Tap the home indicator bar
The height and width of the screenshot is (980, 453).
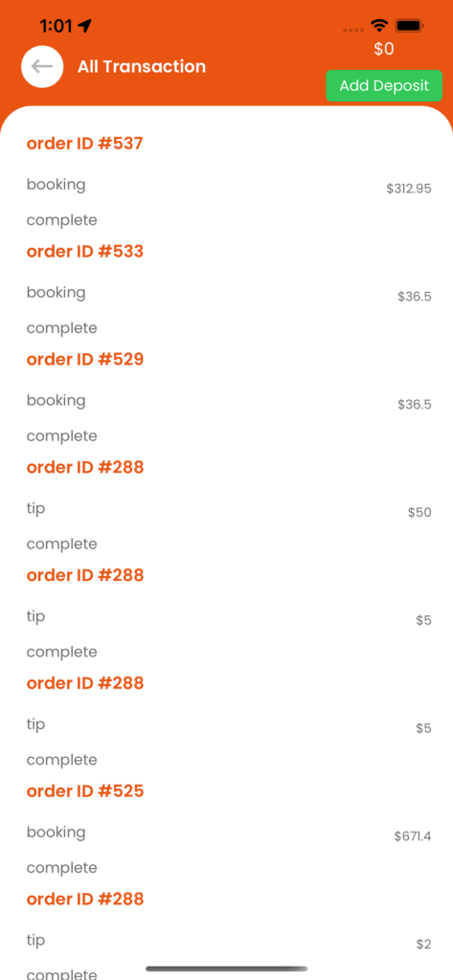tap(226, 969)
